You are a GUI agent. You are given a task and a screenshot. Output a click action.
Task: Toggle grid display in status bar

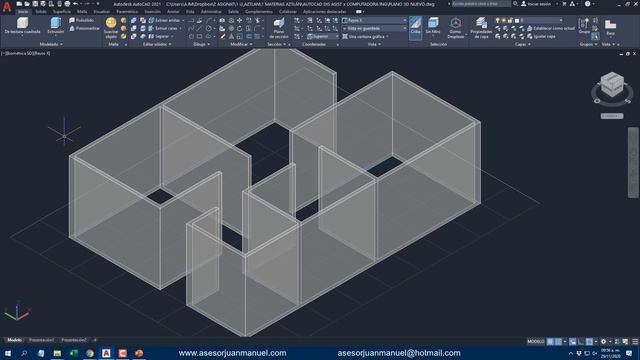551,342
